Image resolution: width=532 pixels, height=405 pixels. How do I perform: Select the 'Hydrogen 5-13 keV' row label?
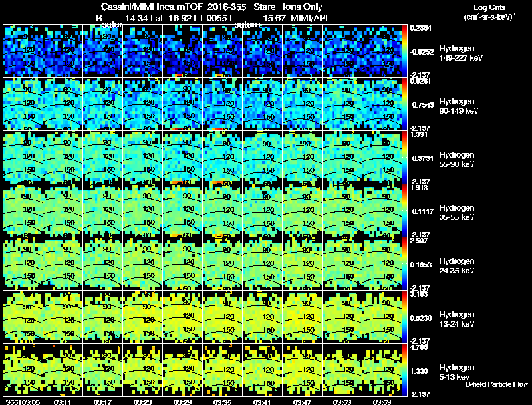pos(457,372)
